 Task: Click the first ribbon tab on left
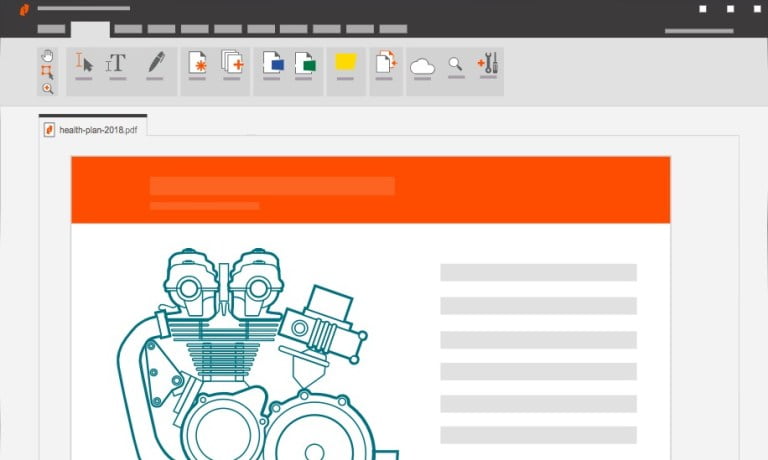52,30
